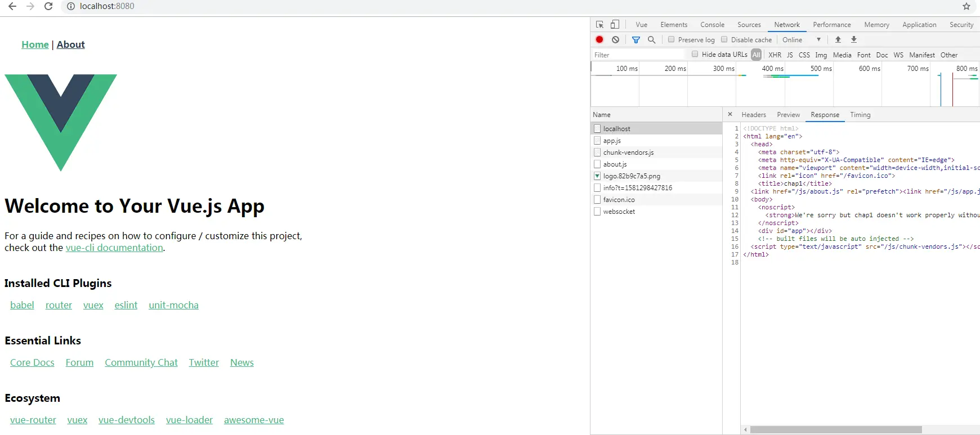
Task: Select the localhost request row
Action: (x=656, y=129)
